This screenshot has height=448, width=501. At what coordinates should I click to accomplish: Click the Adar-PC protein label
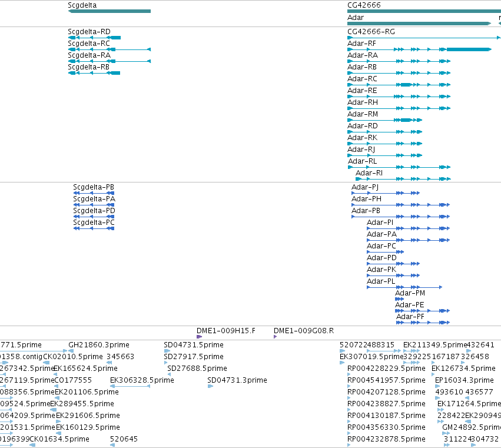381,246
